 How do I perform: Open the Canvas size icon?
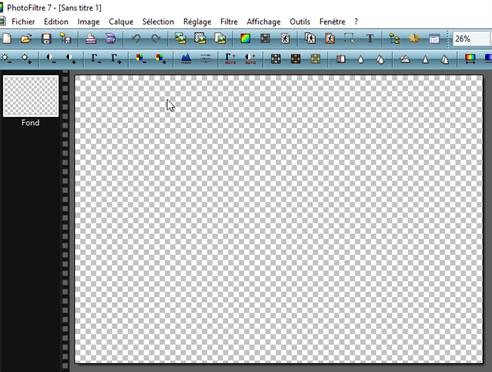200,39
